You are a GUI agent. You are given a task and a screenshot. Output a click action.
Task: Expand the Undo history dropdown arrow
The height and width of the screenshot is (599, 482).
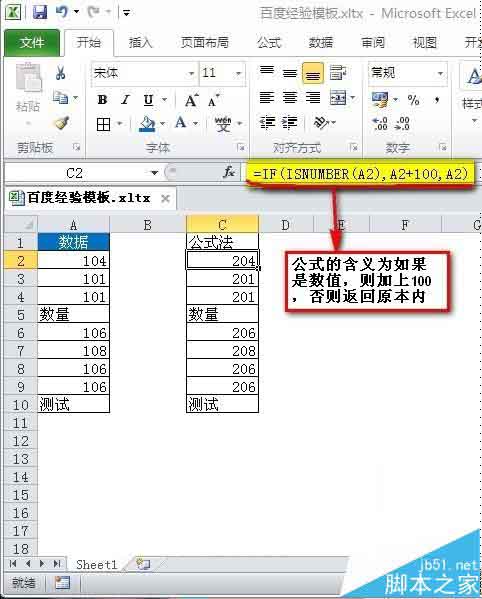coord(76,12)
